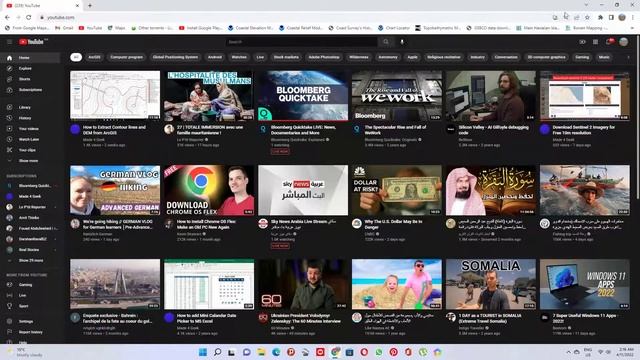Reload the page in Chrome
The height and width of the screenshot is (360, 640).
coord(29,17)
